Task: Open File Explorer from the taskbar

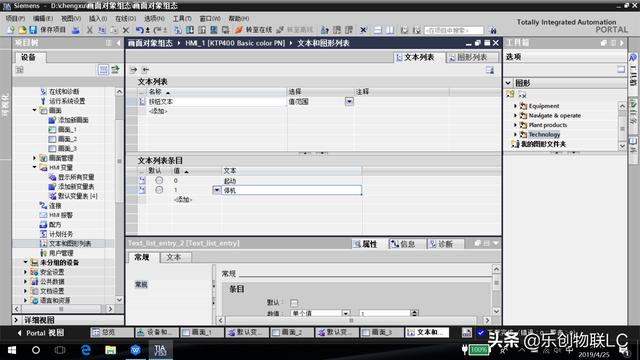Action: pyautogui.click(x=110, y=350)
